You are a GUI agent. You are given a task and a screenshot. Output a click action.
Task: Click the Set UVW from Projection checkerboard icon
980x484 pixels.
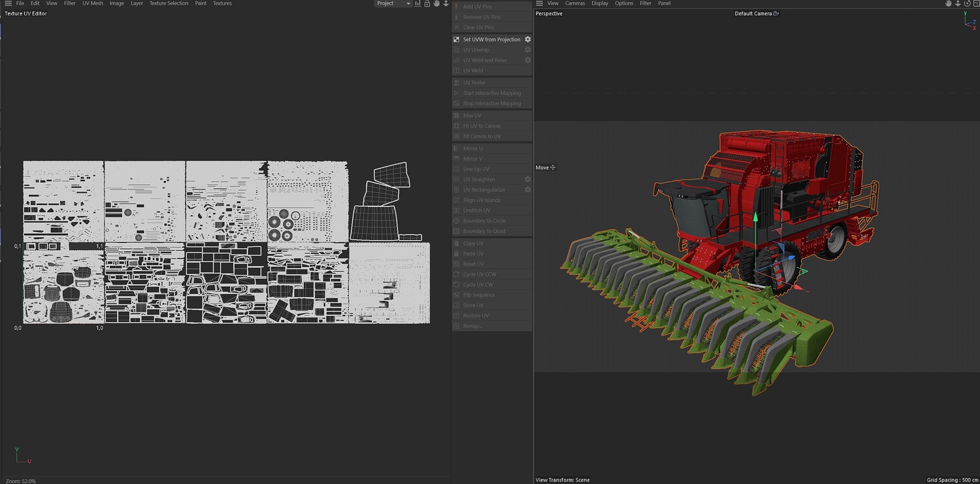coord(457,39)
